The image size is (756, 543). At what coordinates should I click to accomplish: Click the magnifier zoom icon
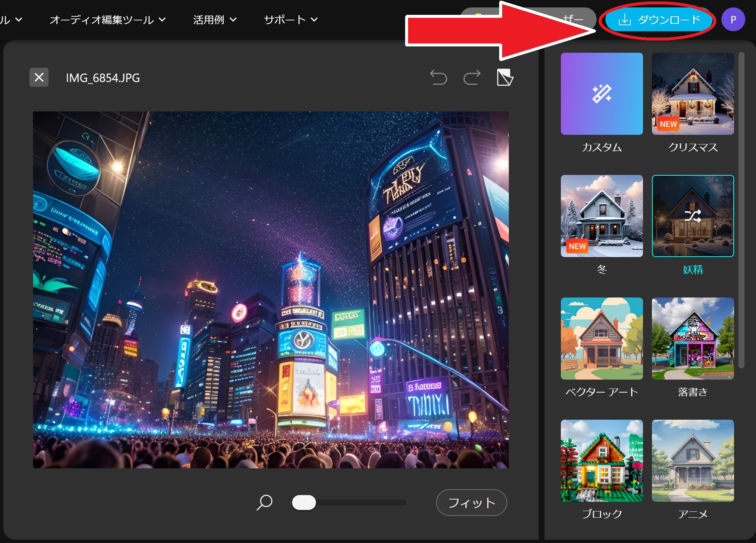point(265,503)
